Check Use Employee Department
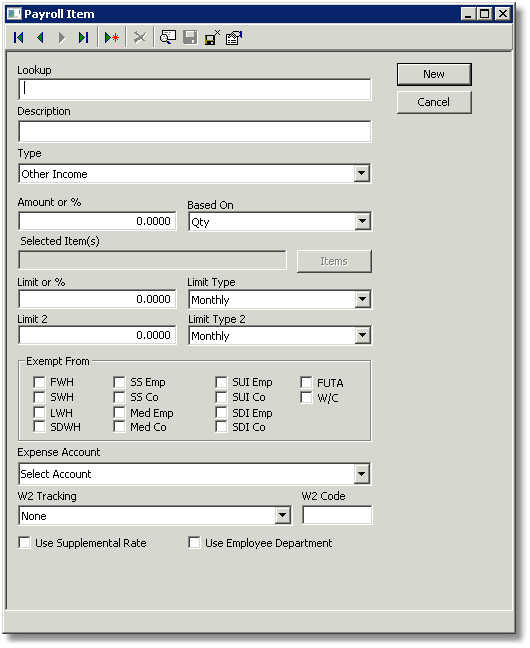The height and width of the screenshot is (648, 530). [x=194, y=542]
